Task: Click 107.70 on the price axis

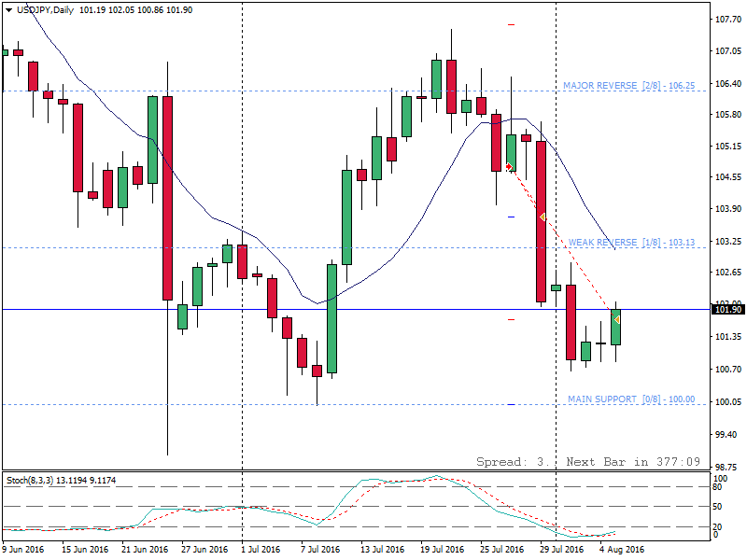Action: [728, 20]
